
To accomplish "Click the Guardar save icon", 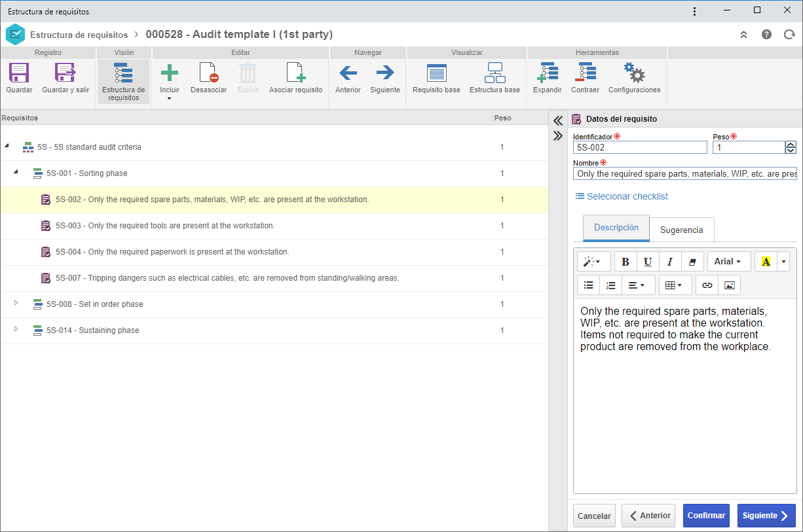I will pos(19,73).
